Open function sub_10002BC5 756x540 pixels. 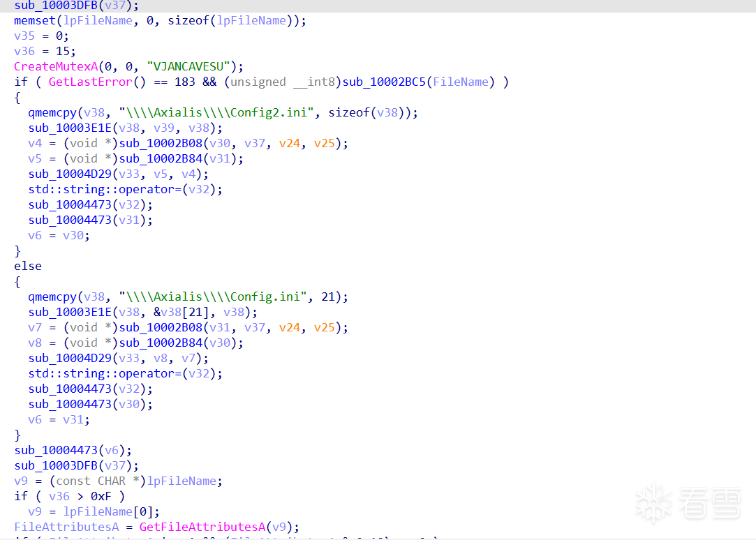[x=384, y=82]
